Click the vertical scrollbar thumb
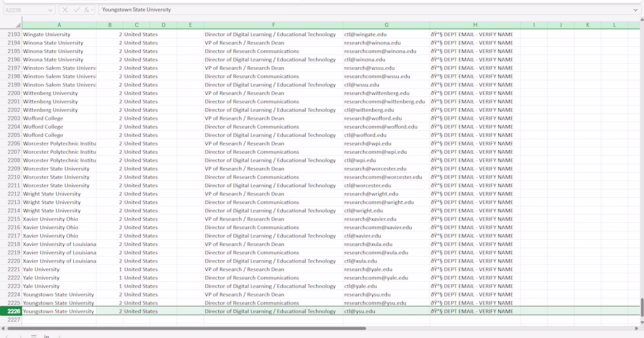 tap(642, 307)
